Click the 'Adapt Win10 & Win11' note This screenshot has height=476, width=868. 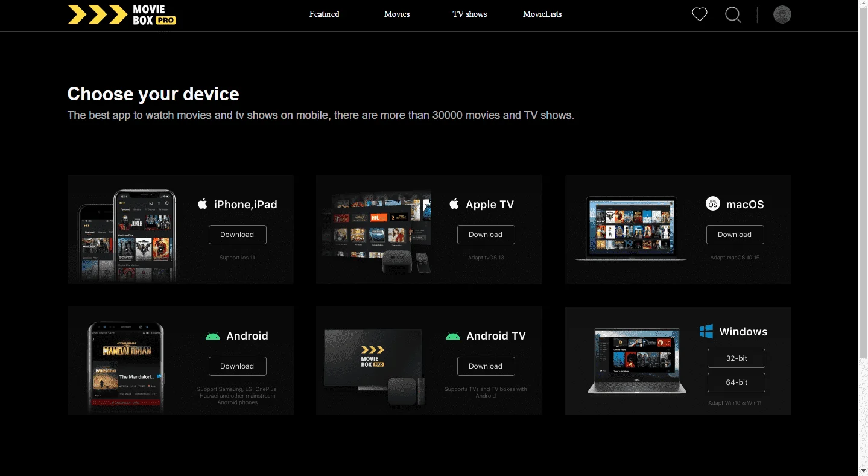point(735,402)
